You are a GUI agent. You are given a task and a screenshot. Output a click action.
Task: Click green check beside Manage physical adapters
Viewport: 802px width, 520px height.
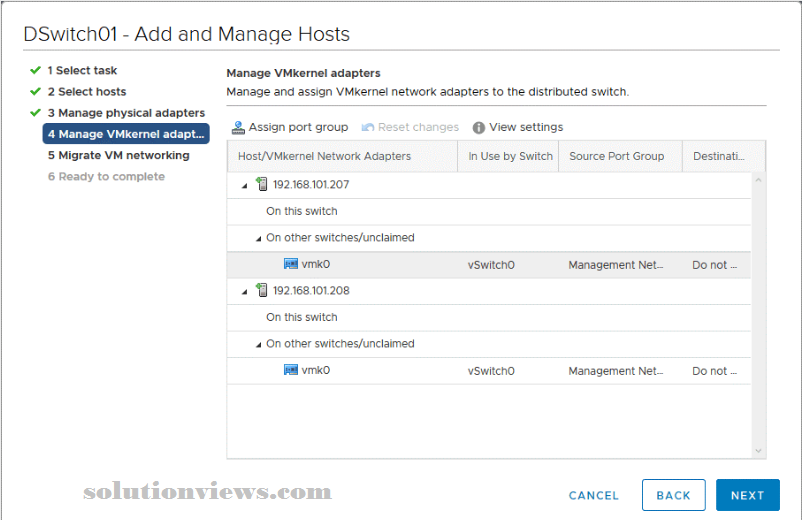(x=35, y=112)
